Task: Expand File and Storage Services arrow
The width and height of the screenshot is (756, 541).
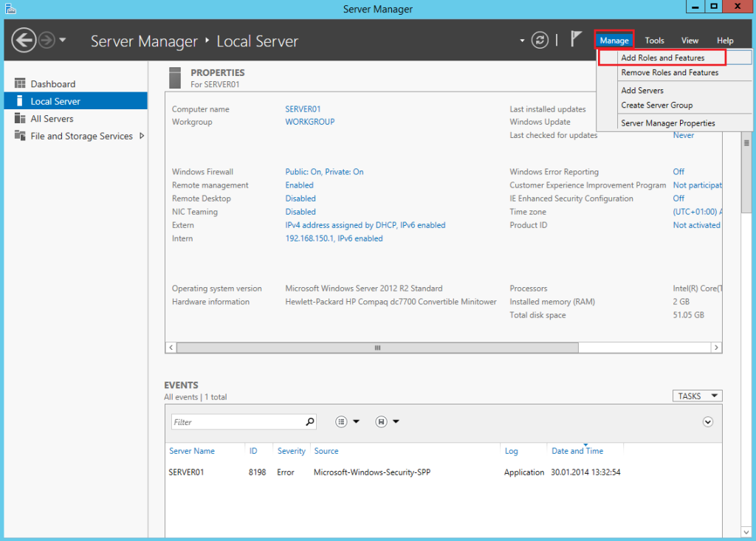Action: [x=142, y=136]
